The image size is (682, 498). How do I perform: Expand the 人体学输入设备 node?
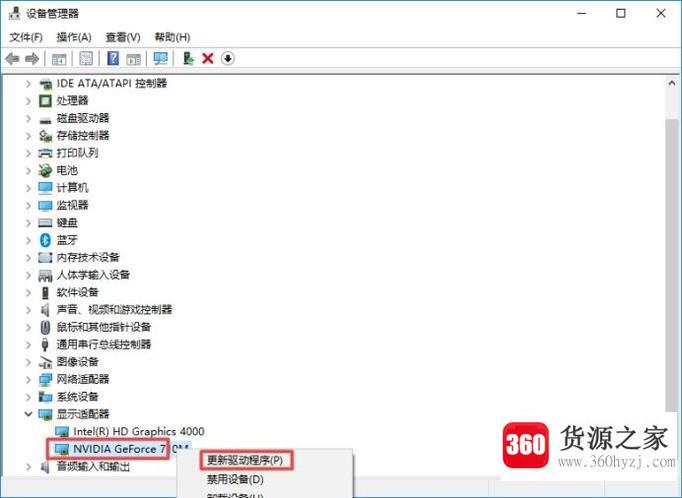pyautogui.click(x=28, y=275)
